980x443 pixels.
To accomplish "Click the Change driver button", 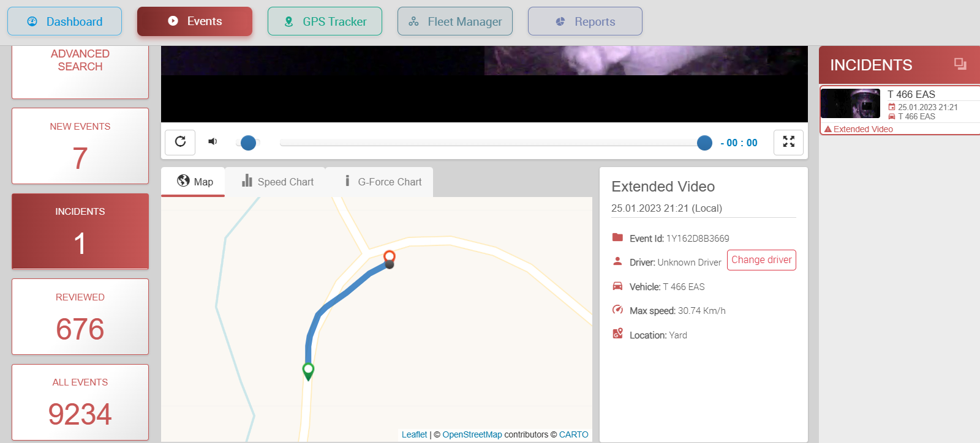I will pyautogui.click(x=761, y=260).
